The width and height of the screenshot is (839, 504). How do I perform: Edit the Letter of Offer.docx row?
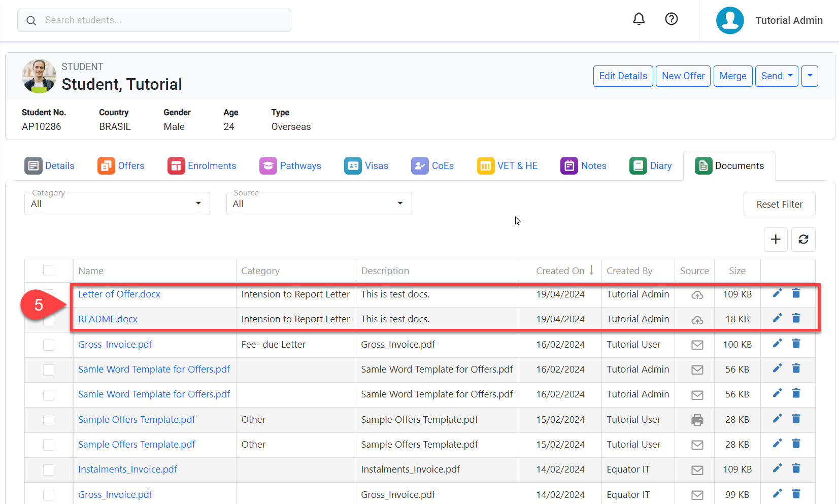pos(777,293)
